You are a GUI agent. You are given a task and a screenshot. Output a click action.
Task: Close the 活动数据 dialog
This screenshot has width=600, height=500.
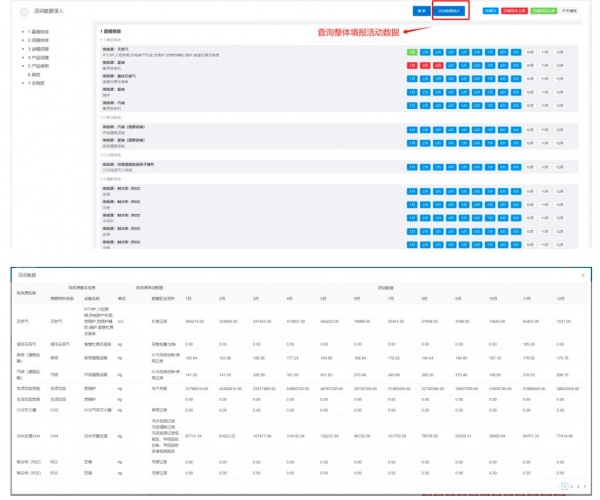click(x=583, y=275)
